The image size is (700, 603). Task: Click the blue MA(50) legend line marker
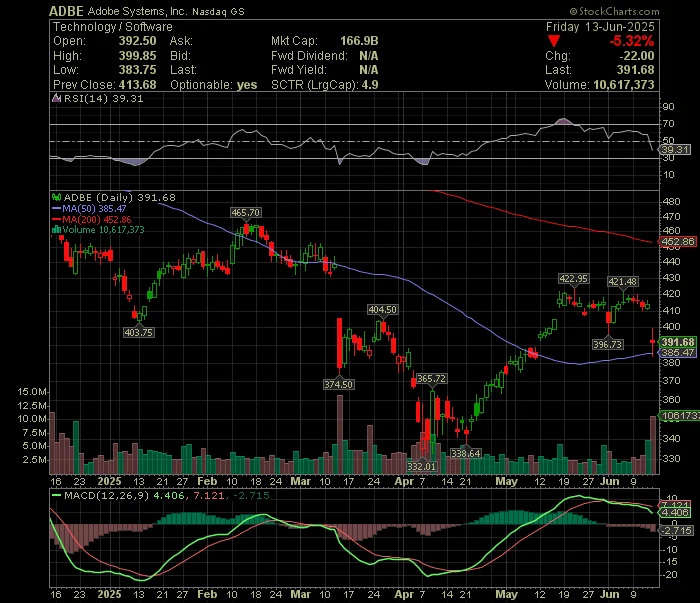(x=57, y=208)
